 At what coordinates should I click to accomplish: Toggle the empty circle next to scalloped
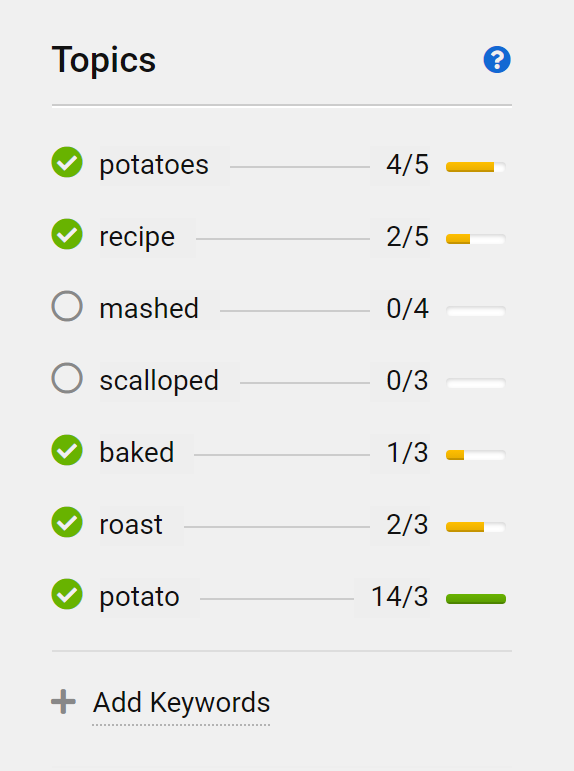(x=67, y=378)
